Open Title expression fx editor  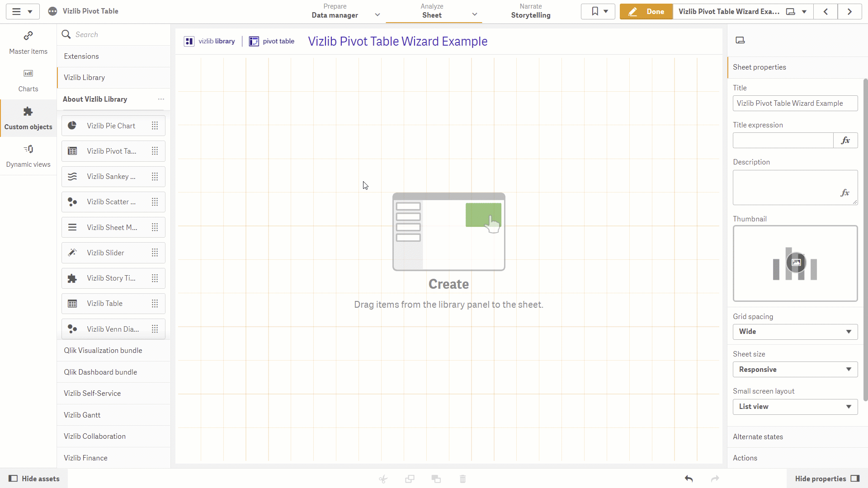tap(845, 141)
